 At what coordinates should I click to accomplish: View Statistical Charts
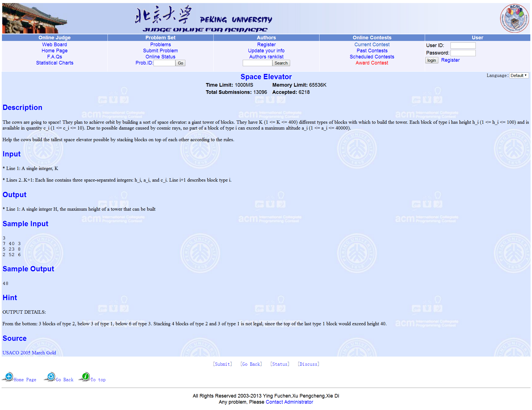coord(55,63)
